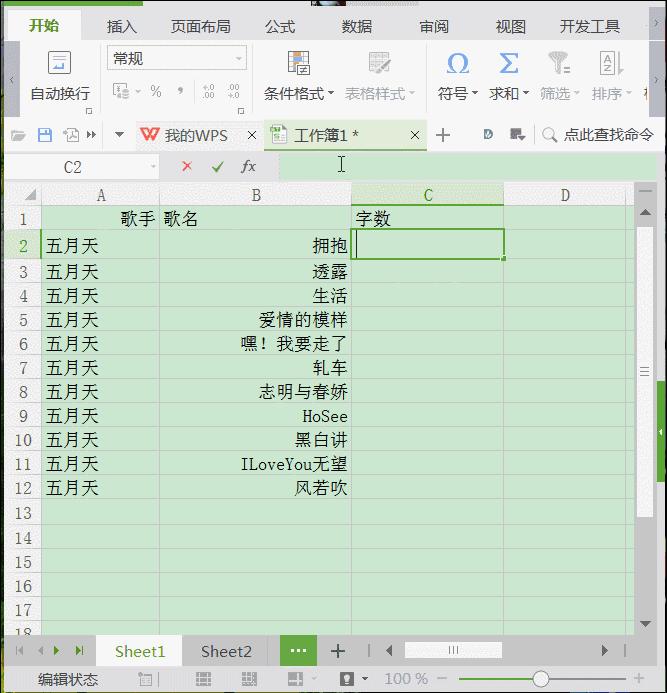Increase decimal places icon
Image resolution: width=667 pixels, height=693 pixels.
click(x=209, y=91)
